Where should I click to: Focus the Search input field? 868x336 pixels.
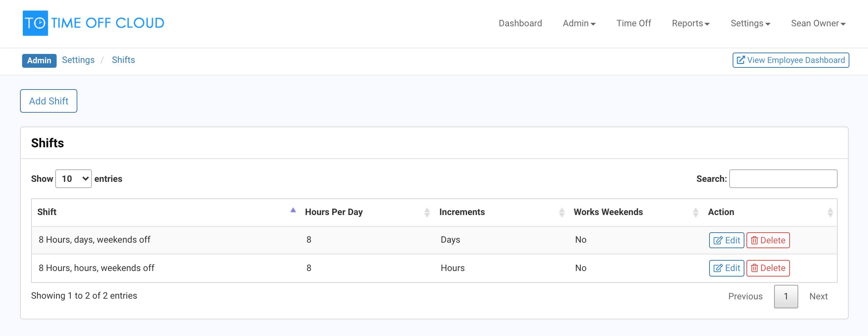[x=783, y=179]
